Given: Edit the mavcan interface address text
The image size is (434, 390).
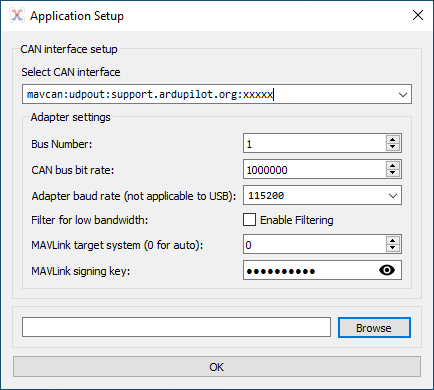Looking at the screenshot, I should 150,94.
